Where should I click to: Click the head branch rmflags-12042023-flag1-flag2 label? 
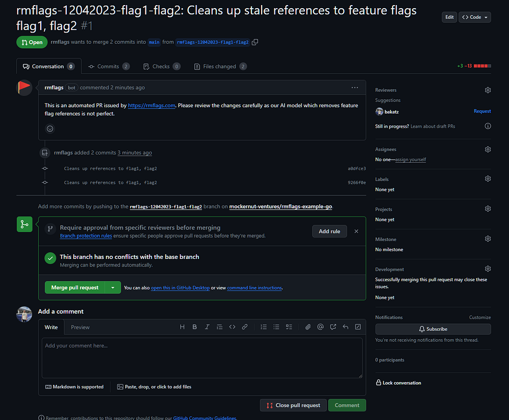click(x=213, y=42)
